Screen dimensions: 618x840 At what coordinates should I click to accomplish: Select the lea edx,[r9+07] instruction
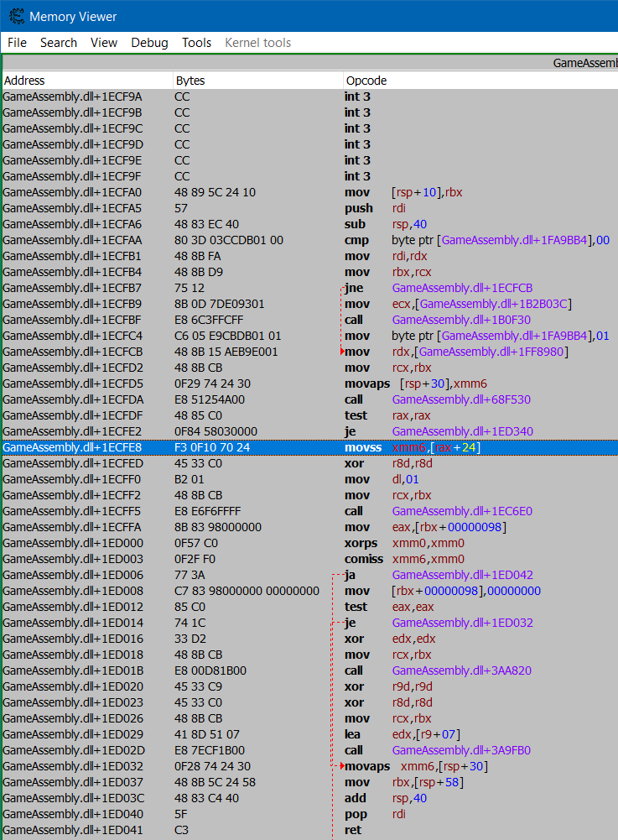402,734
